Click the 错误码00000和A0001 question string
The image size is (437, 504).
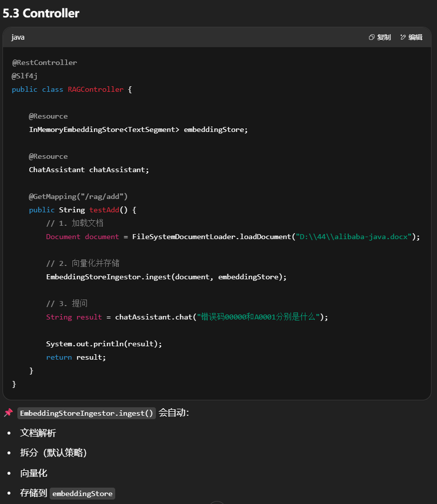click(x=258, y=317)
